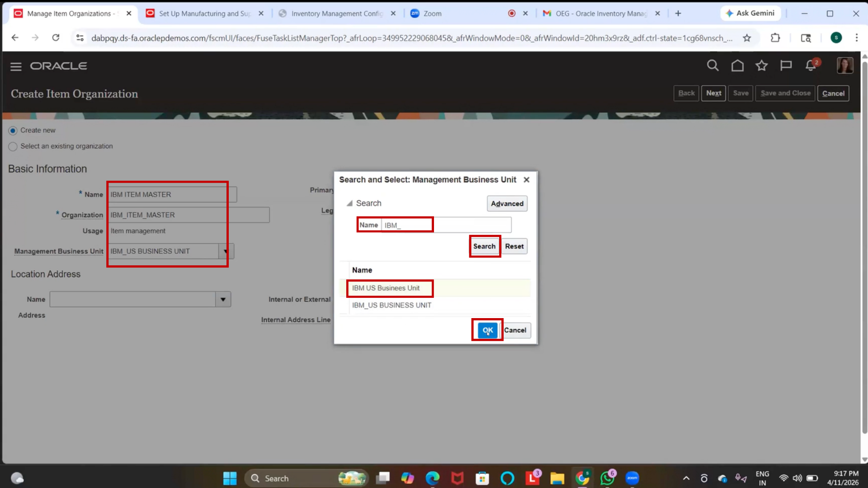Click the browser back arrow

click(x=15, y=38)
